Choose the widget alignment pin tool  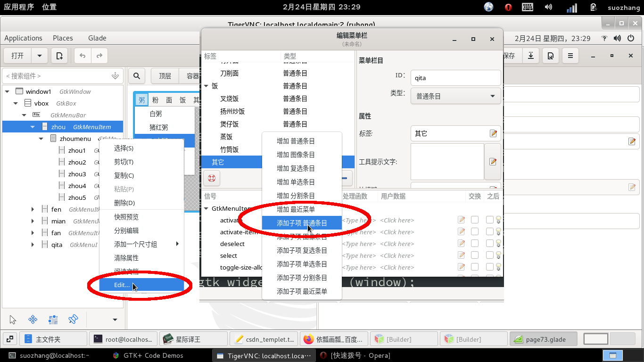(73, 319)
